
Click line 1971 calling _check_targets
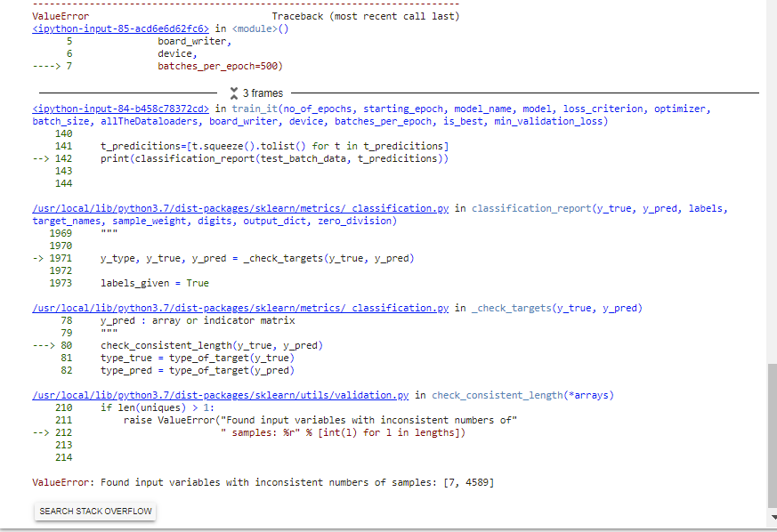(257, 258)
